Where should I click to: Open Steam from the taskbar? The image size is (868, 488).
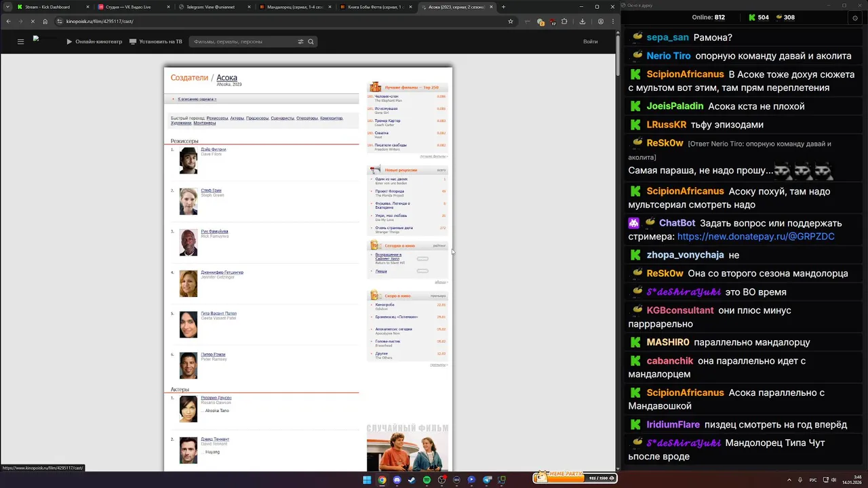coord(412,480)
